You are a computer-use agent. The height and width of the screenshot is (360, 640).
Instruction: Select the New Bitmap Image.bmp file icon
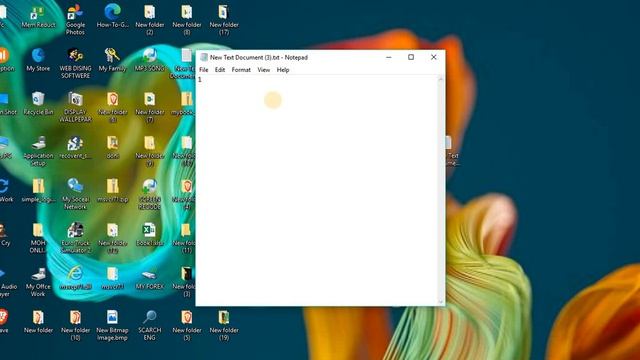(112, 325)
